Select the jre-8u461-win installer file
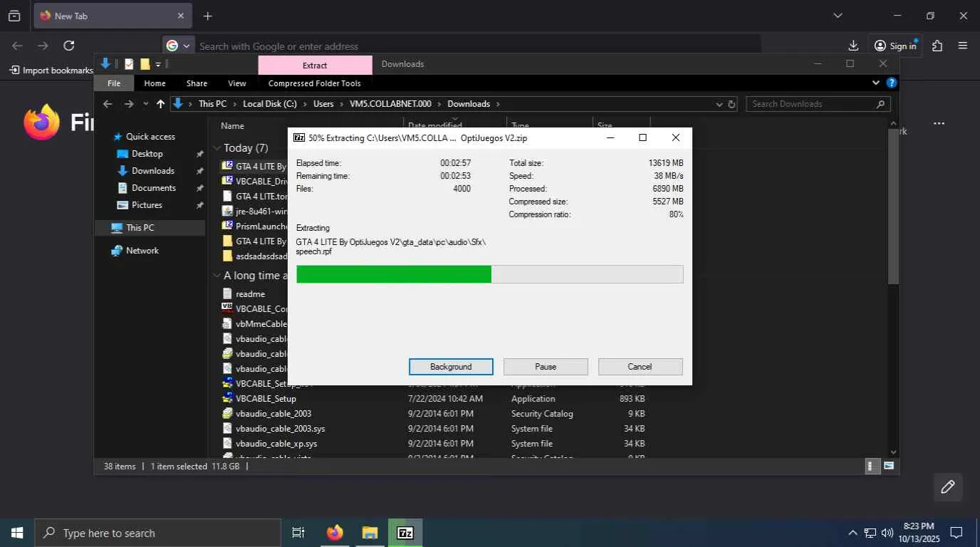 255,212
